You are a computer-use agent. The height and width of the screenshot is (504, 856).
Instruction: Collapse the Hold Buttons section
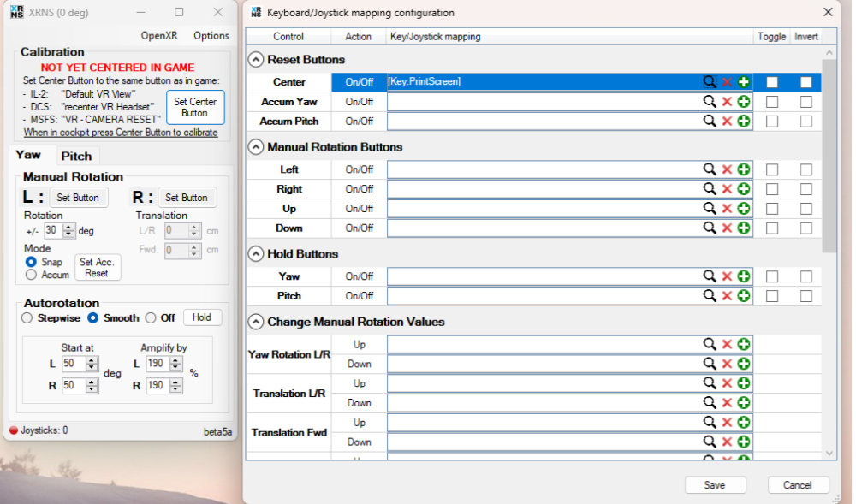255,254
